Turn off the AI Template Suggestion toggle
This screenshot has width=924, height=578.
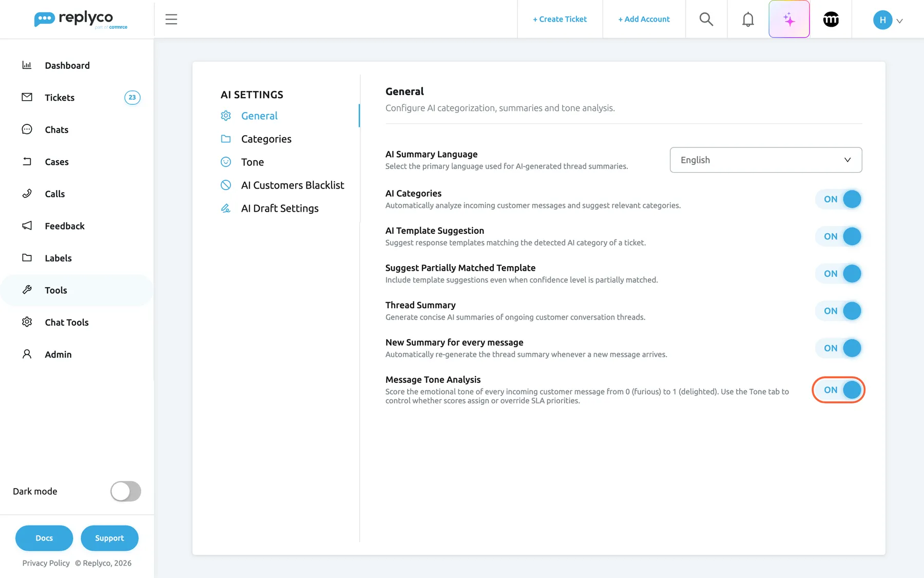tap(838, 236)
